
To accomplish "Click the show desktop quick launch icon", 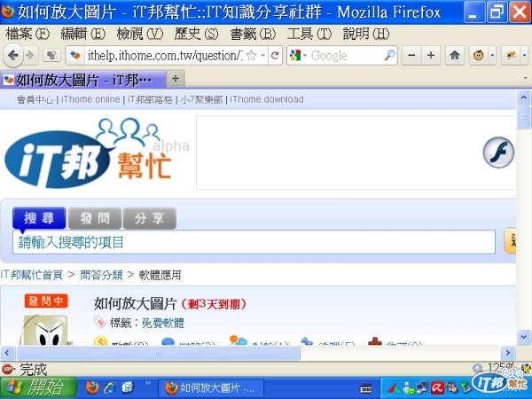I will coord(129,387).
